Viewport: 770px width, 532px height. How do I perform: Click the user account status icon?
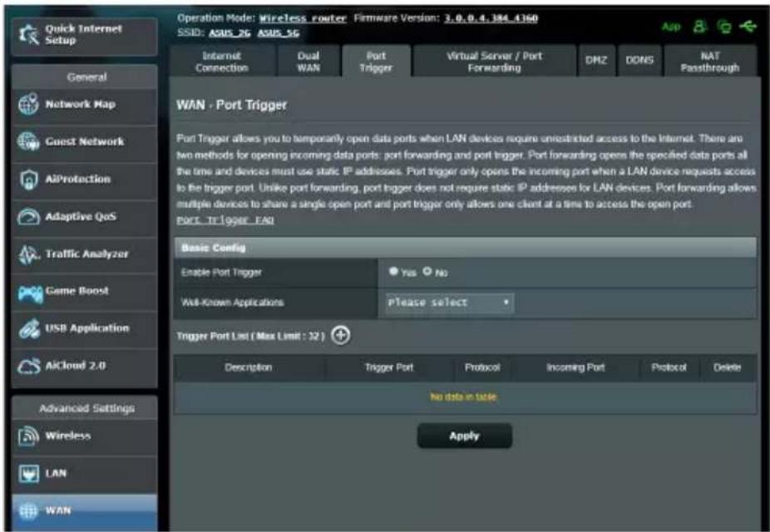(x=699, y=27)
